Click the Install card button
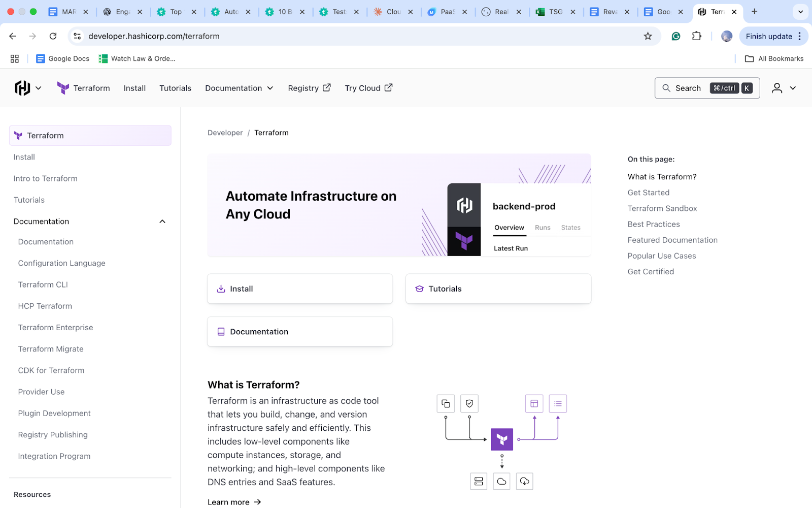 coord(300,289)
